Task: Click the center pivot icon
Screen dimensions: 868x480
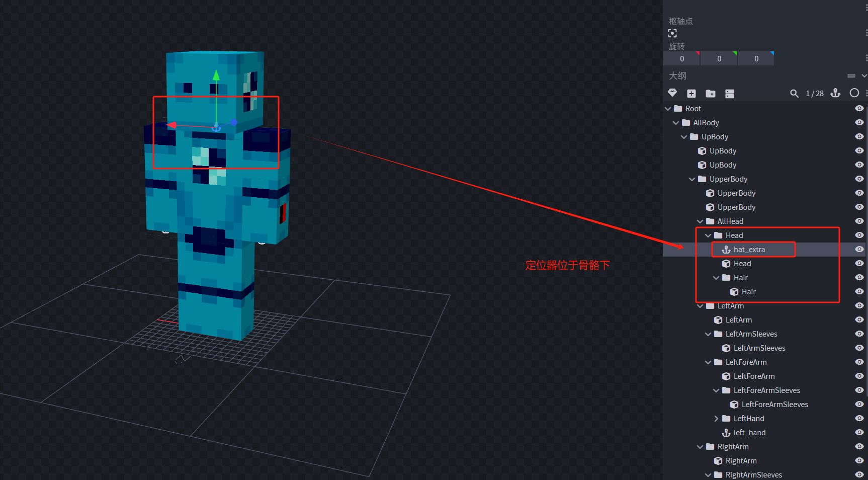Action: coord(672,34)
